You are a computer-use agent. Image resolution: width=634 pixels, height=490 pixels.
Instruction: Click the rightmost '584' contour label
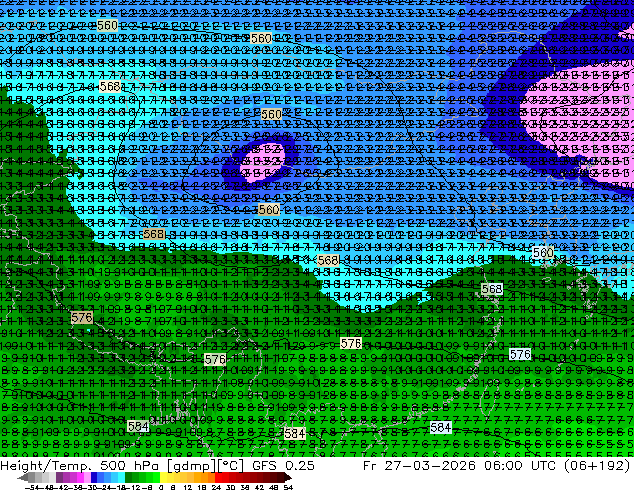coord(440,427)
